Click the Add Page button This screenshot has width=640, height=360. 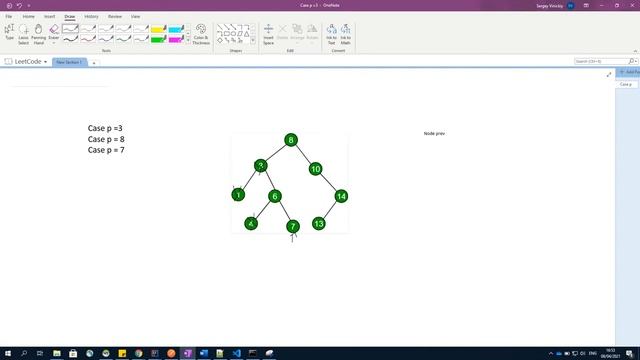click(629, 72)
